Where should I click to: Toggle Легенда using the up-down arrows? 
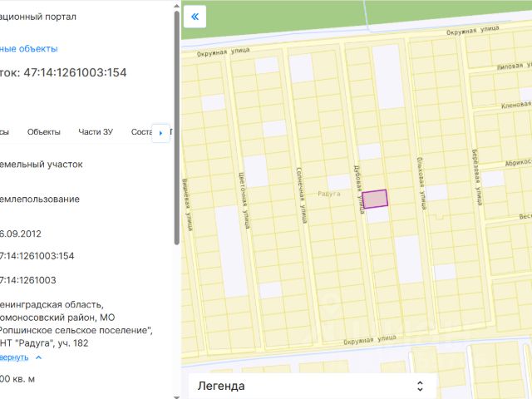coord(420,386)
